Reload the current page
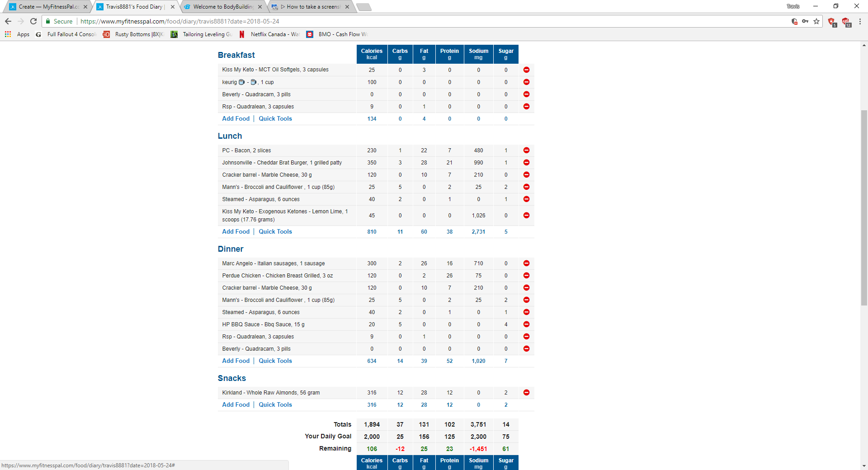Screen dimensions: 868x470 [x=33, y=21]
